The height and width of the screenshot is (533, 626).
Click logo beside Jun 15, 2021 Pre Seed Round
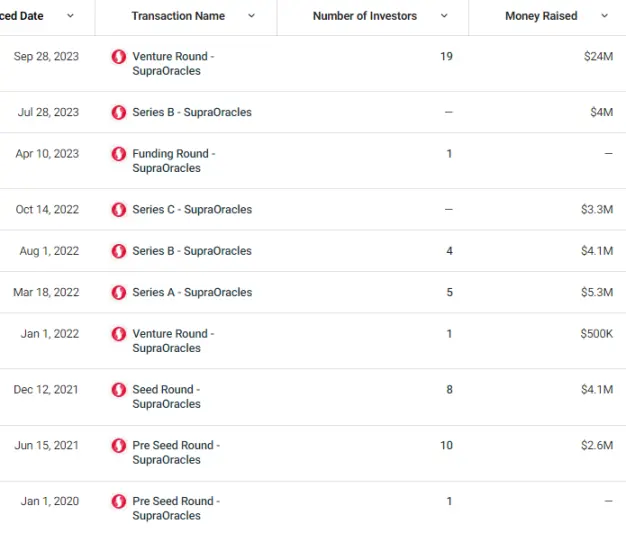click(x=119, y=446)
